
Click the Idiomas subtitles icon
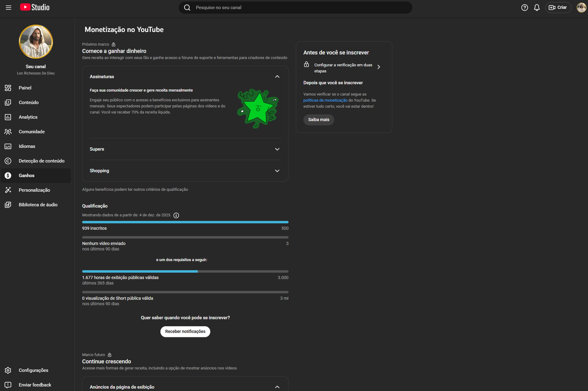coord(8,146)
